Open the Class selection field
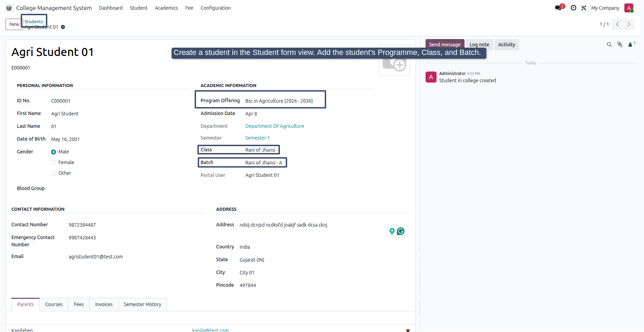644x332 pixels. coord(261,150)
